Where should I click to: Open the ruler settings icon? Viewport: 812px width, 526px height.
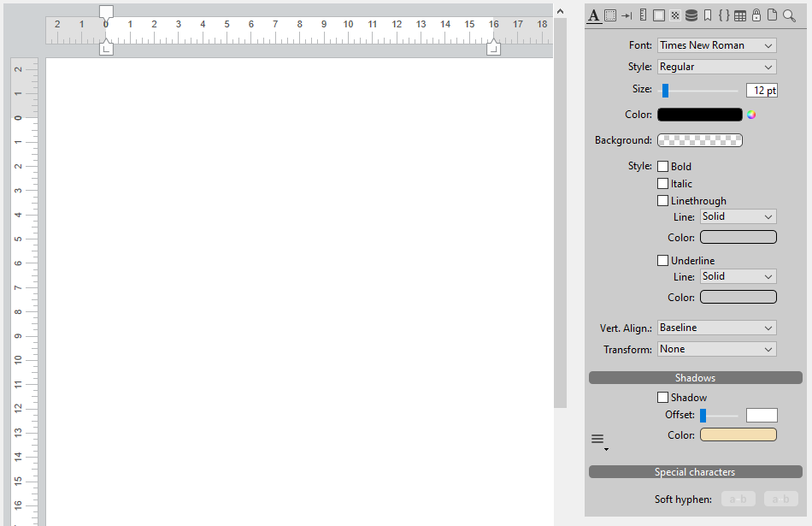point(643,15)
